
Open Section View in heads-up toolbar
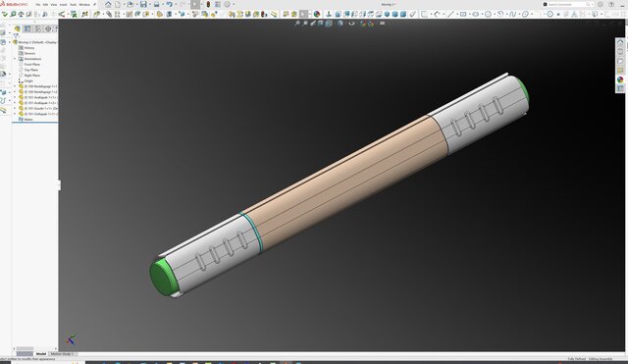(321, 24)
